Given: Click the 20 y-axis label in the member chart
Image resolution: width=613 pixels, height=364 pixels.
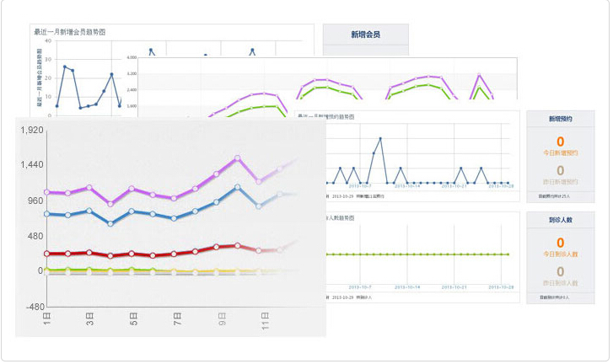Looking at the screenshot, I should (x=48, y=78).
